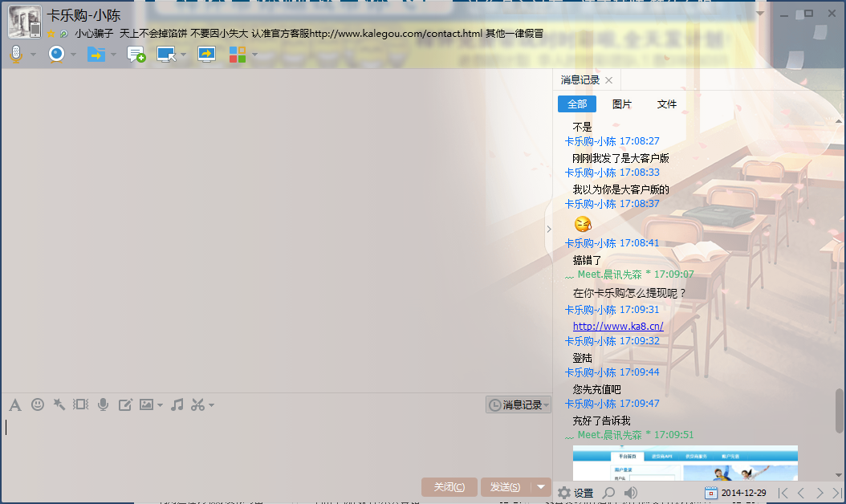The height and width of the screenshot is (504, 846).
Task: Toggle the 消息记录 history panel button
Action: point(519,405)
